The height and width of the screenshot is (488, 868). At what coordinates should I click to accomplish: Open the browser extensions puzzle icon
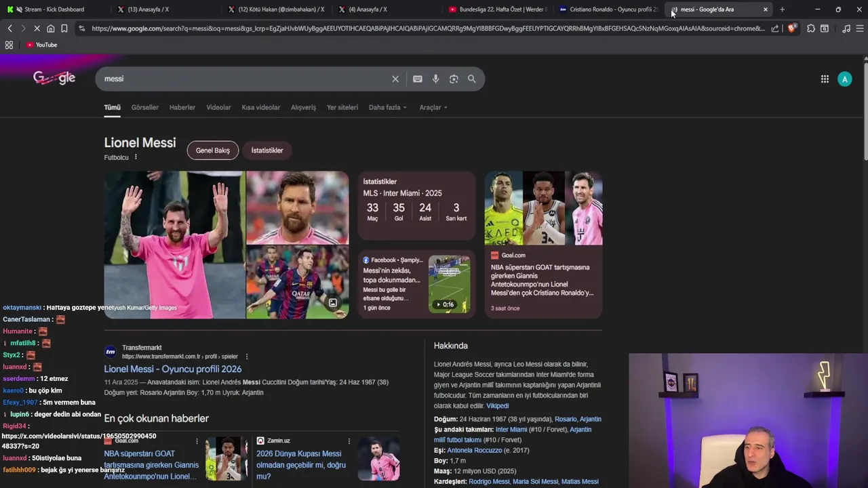click(811, 28)
